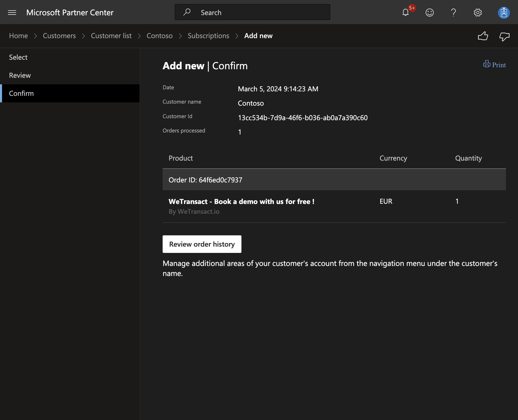Select the Confirm step in sidebar
The width and height of the screenshot is (518, 420).
[x=70, y=93]
